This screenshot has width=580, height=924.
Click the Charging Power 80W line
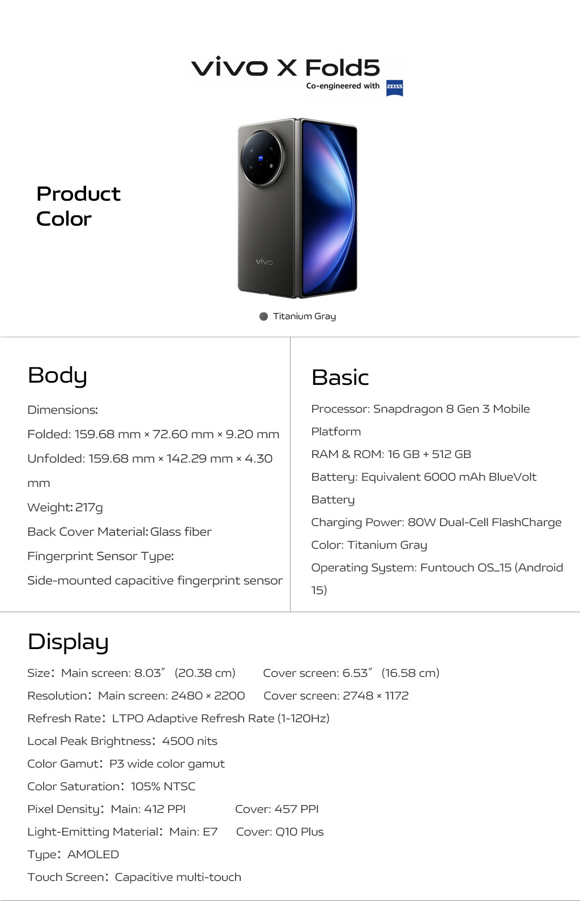[436, 522]
